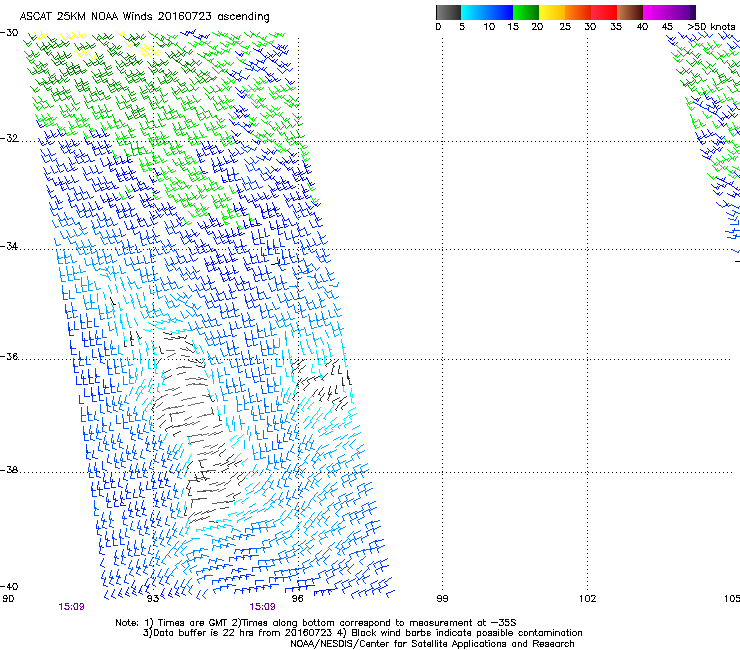Click the first purple '15:09' time label
This screenshot has width=740, height=650.
click(71, 607)
